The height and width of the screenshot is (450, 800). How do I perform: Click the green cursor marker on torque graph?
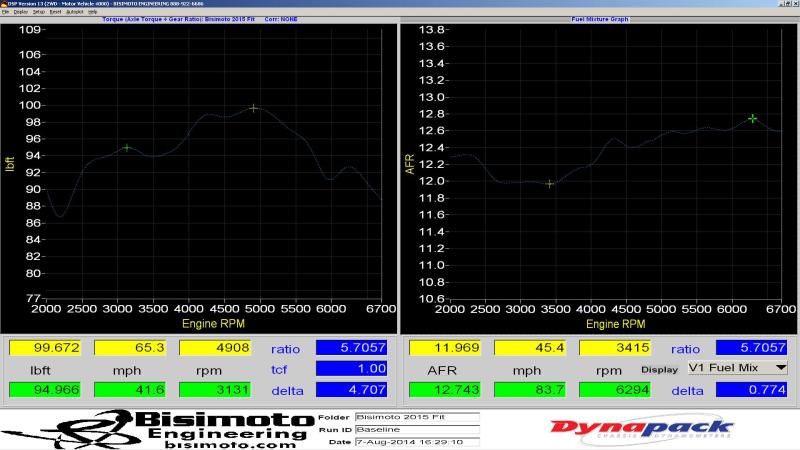coord(127,148)
